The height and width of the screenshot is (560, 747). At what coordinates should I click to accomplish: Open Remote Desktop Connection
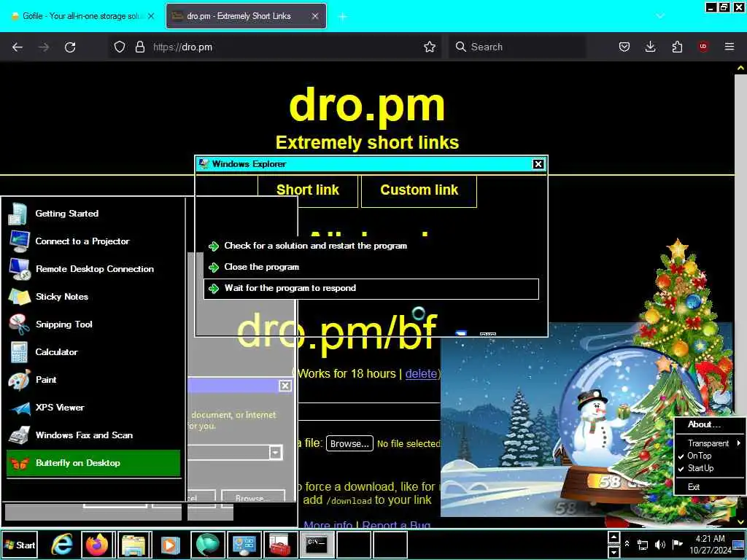point(93,269)
